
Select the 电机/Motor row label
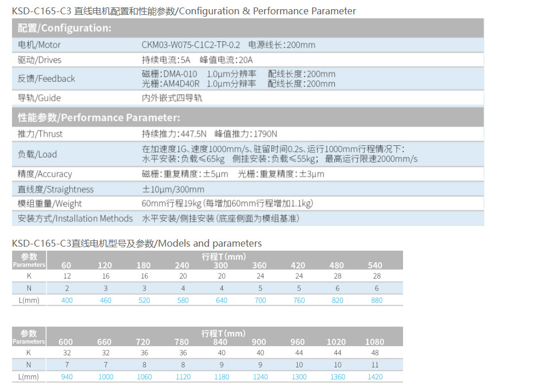point(39,45)
